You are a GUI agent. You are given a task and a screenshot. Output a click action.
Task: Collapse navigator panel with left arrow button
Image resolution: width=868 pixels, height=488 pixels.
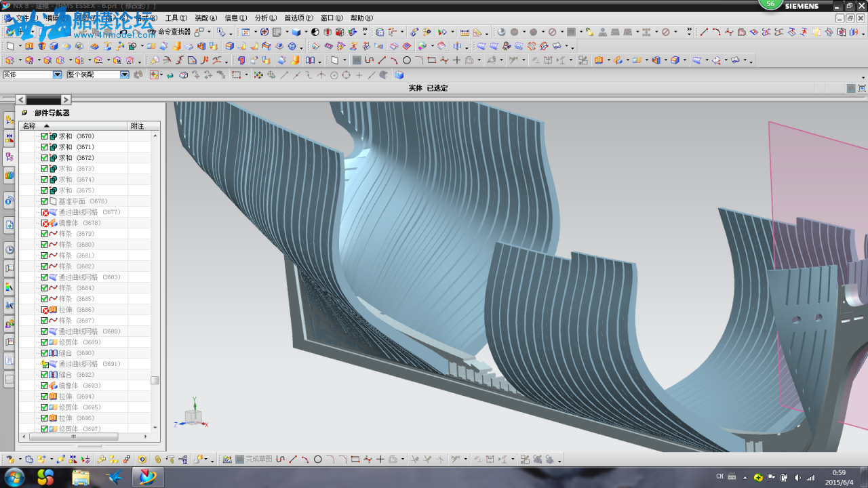pos(20,100)
